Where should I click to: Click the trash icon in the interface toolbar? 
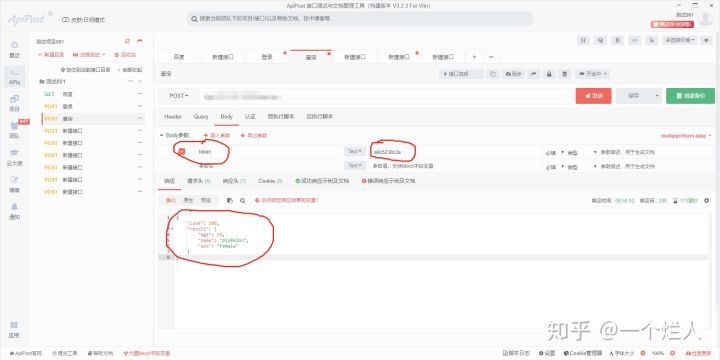[565, 74]
